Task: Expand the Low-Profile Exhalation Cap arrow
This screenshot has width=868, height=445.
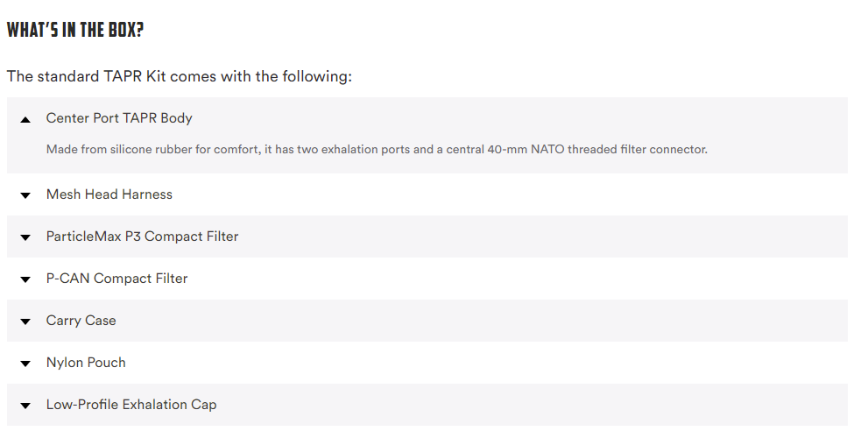Action: tap(25, 406)
